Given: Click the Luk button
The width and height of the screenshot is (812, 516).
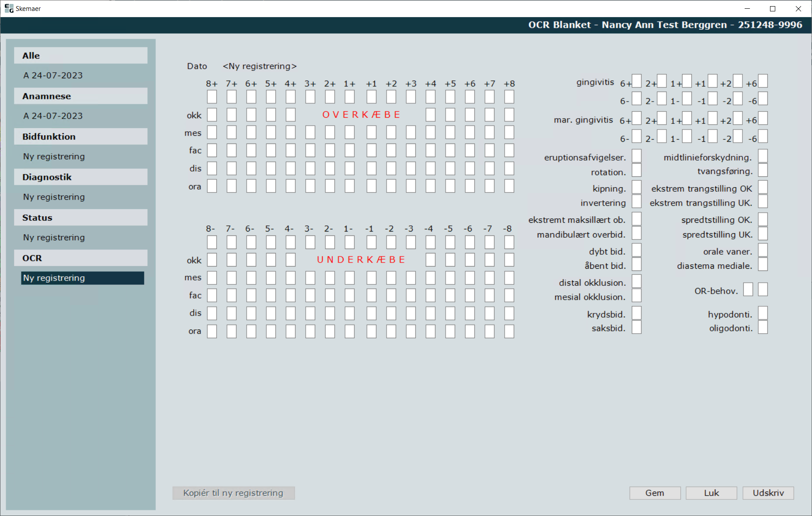Looking at the screenshot, I should coord(711,493).
